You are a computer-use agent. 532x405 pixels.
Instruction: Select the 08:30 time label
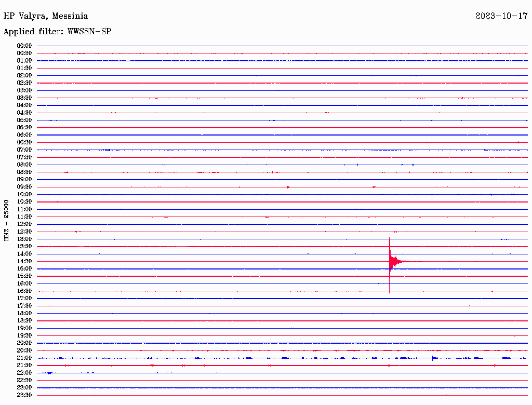tap(24, 172)
